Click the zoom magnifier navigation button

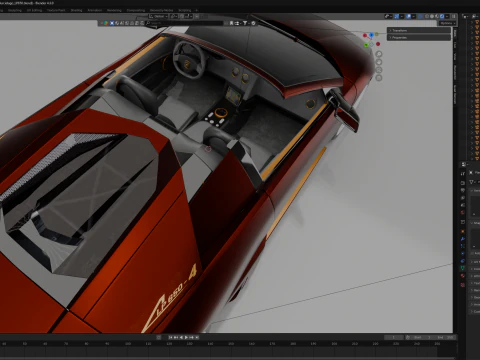(x=379, y=54)
